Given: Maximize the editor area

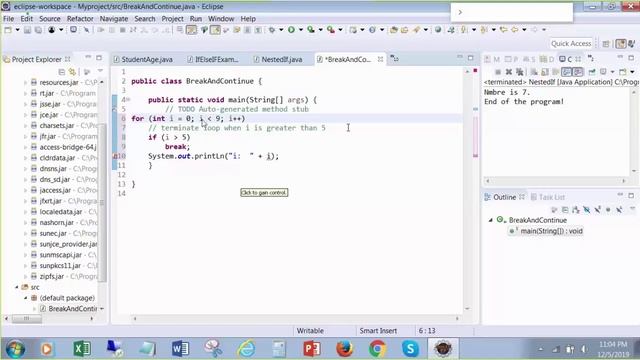Looking at the screenshot, I should pos(471,58).
